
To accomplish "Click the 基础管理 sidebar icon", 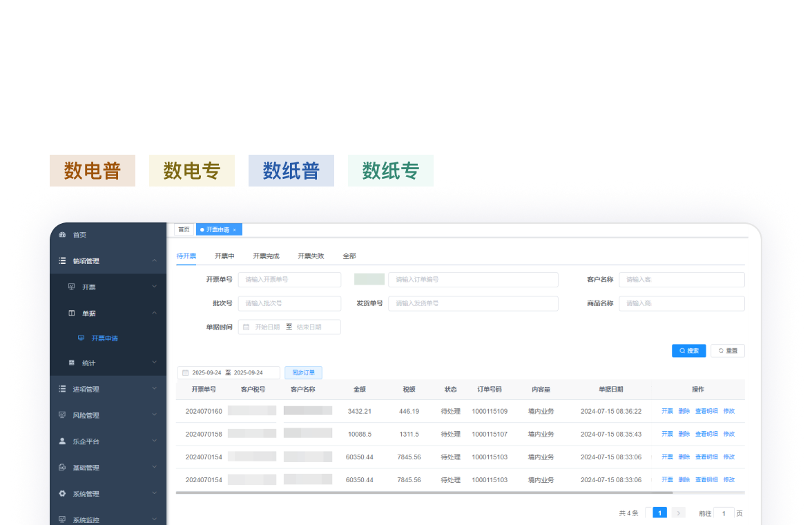I will click(62, 468).
